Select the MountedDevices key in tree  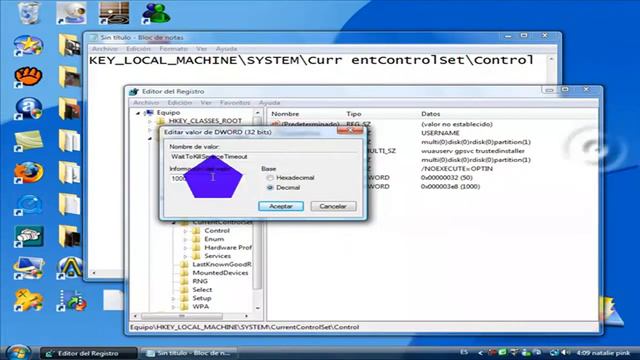click(220, 273)
